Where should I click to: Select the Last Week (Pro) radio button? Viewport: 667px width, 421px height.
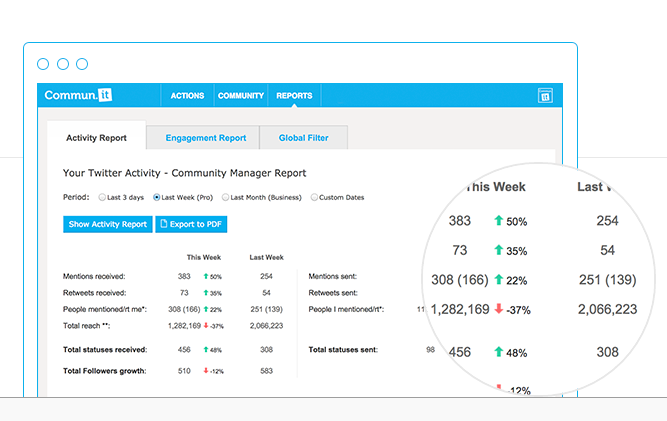point(157,197)
